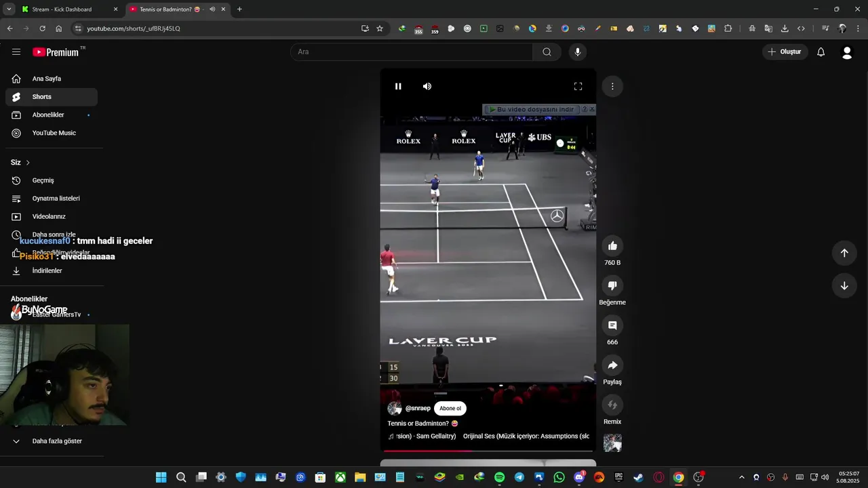This screenshot has height=488, width=868.
Task: Open the Windows Start menu
Action: coord(161,477)
